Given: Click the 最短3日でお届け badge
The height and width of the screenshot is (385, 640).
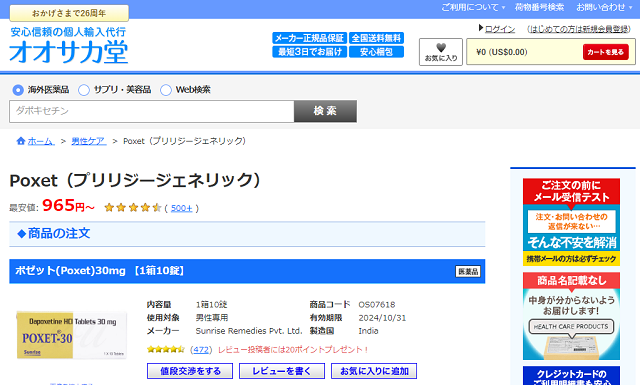Looking at the screenshot, I should (309, 52).
